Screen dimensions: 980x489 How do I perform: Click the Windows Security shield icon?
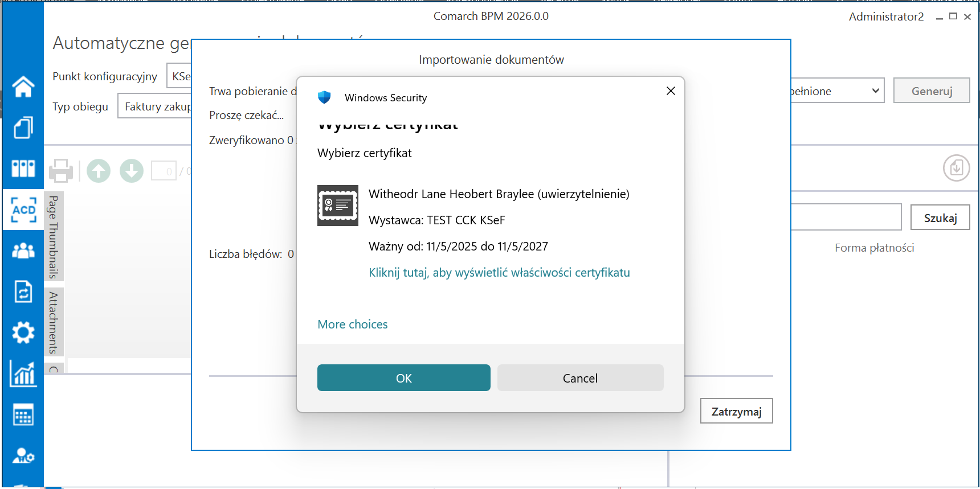click(324, 97)
